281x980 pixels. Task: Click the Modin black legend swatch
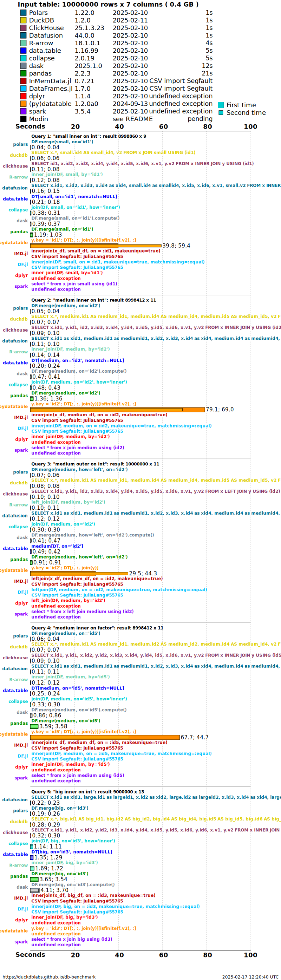point(23,119)
